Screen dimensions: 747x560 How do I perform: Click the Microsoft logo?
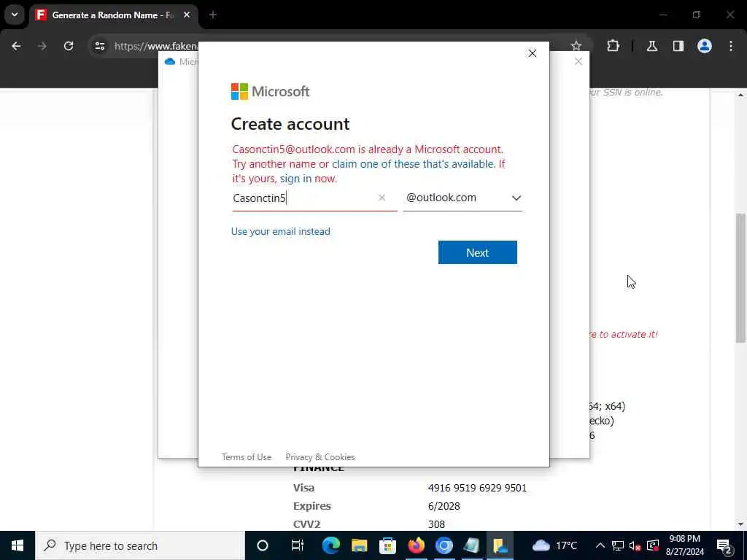click(x=270, y=91)
